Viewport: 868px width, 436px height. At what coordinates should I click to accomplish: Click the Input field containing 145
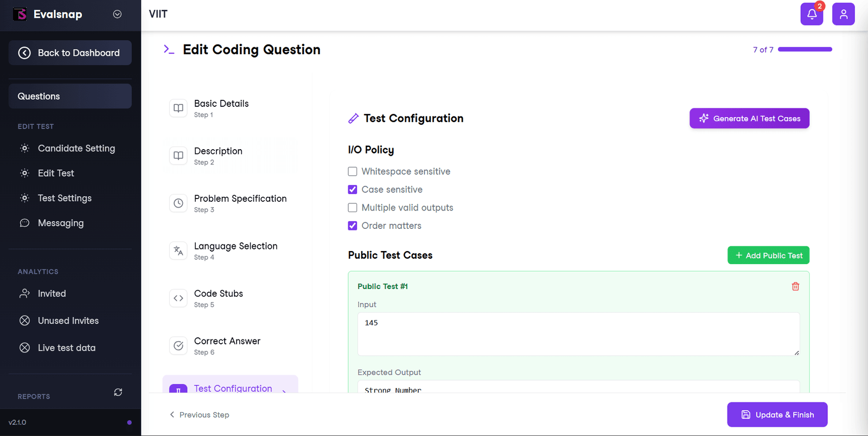point(578,334)
